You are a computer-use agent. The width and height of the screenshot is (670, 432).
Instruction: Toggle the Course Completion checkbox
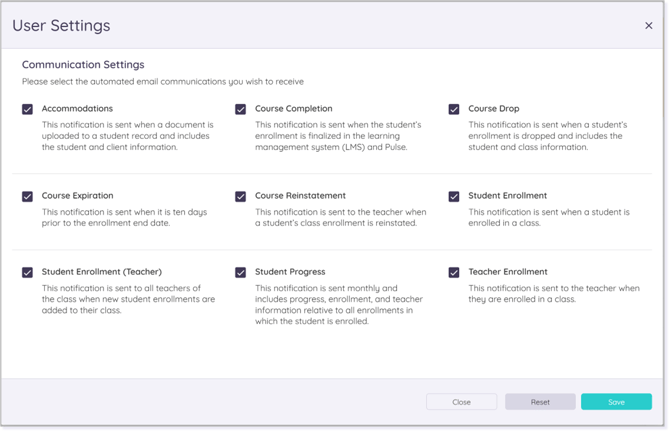tap(241, 109)
